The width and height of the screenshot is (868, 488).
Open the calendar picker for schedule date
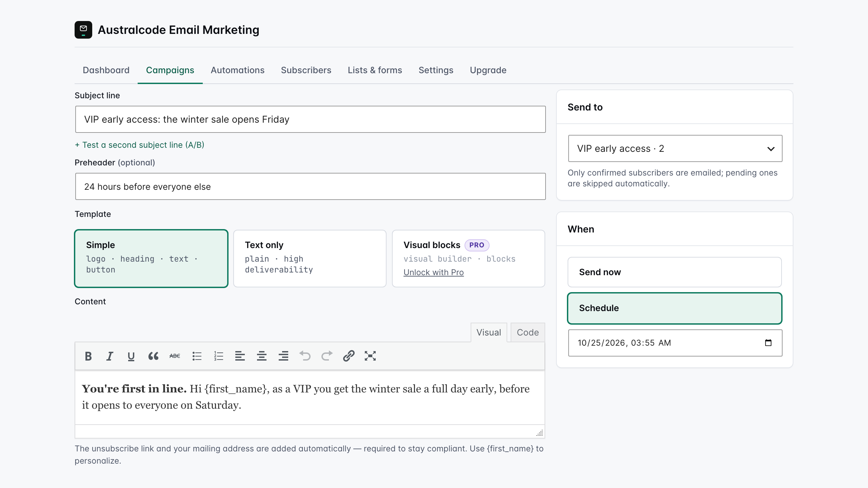click(x=768, y=343)
